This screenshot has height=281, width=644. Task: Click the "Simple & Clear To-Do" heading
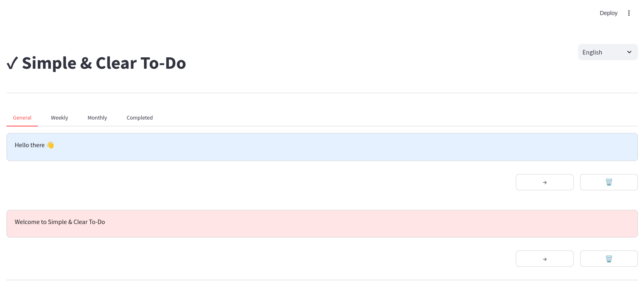[x=104, y=63]
